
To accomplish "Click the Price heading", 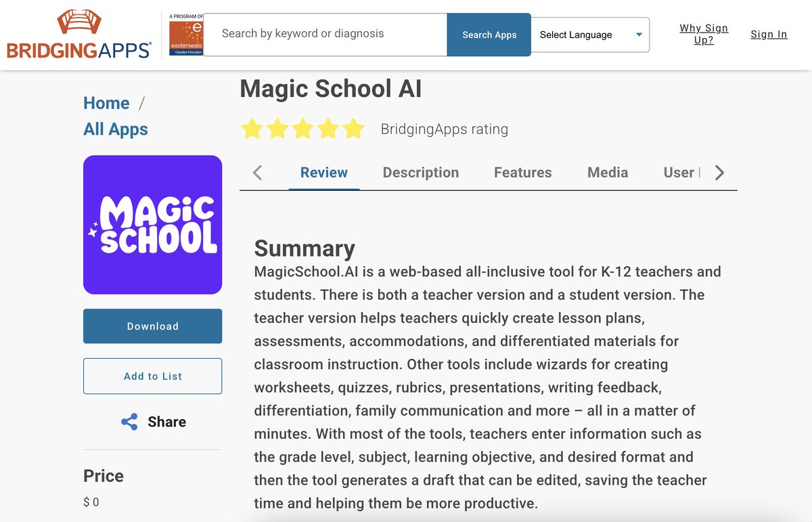I will [104, 476].
